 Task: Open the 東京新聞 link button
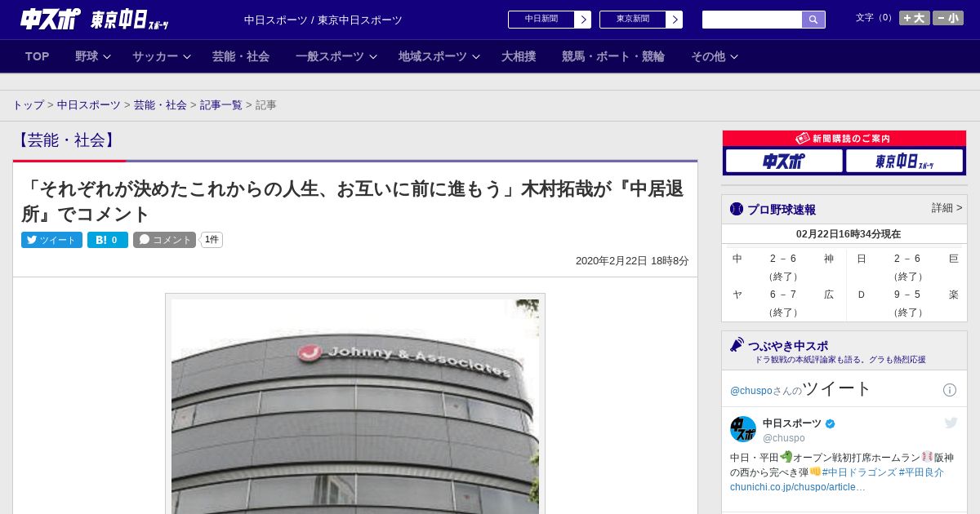click(x=633, y=19)
